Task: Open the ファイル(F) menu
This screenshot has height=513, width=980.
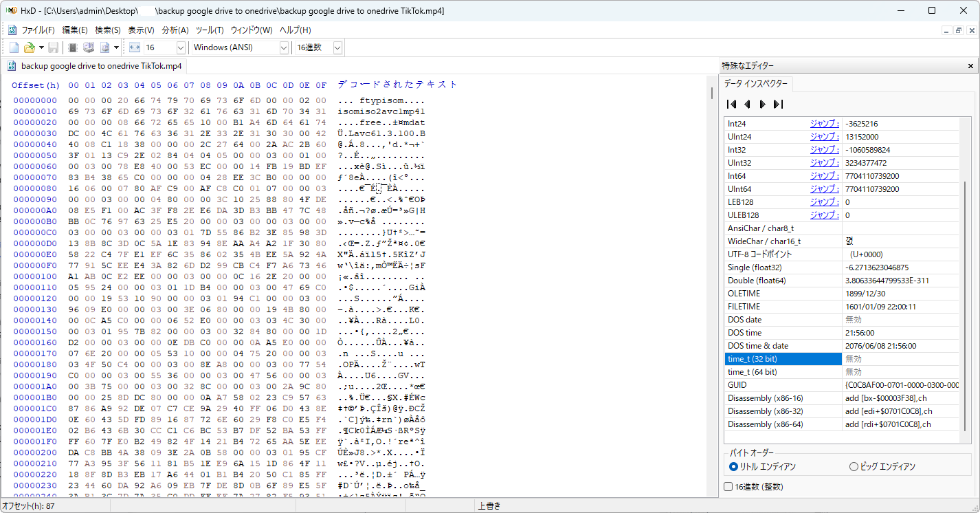Action: click(x=38, y=30)
